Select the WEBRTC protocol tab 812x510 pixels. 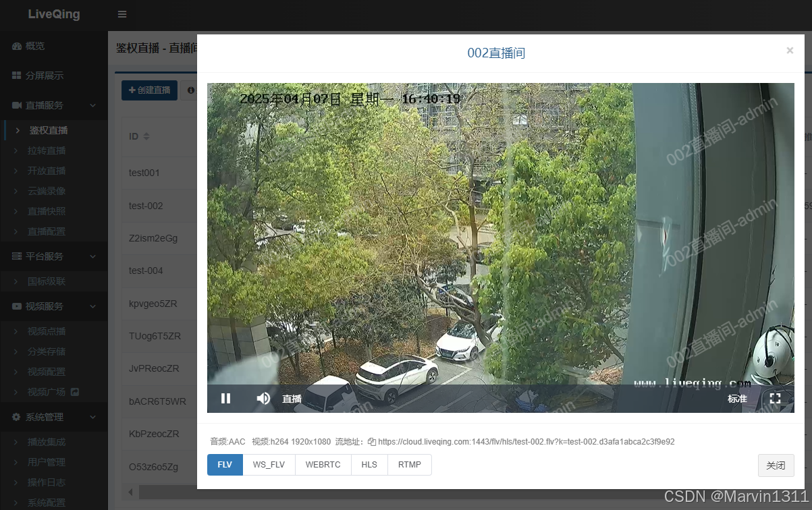[x=323, y=465]
